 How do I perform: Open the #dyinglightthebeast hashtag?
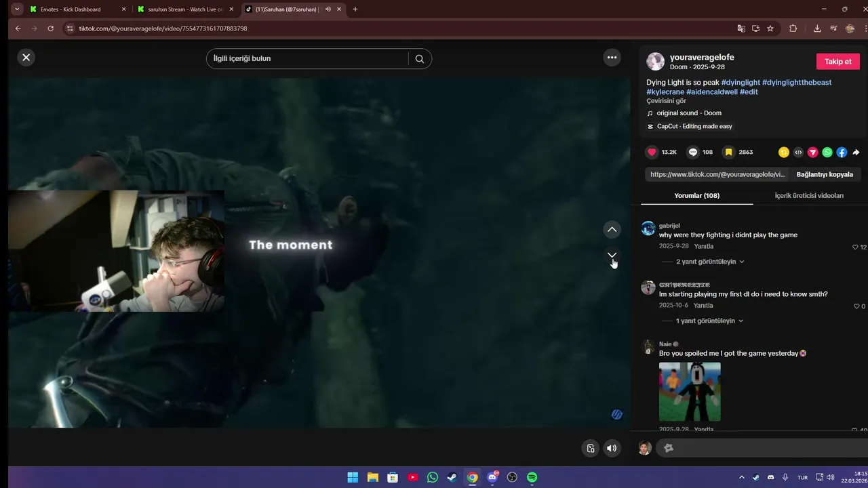[797, 83]
